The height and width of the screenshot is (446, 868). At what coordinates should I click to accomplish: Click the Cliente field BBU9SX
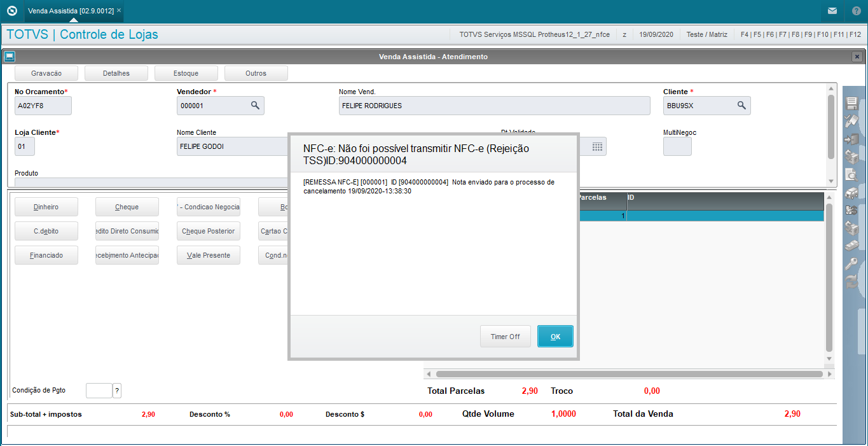(x=707, y=106)
